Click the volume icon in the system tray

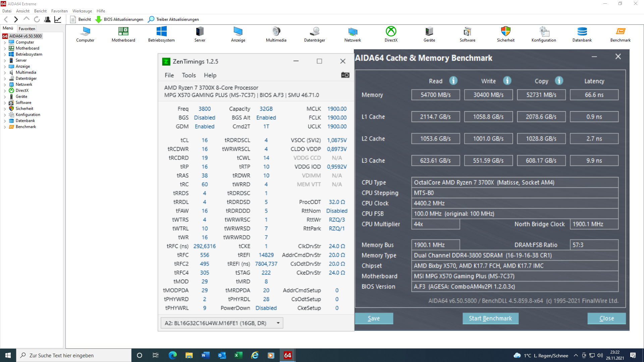600,355
